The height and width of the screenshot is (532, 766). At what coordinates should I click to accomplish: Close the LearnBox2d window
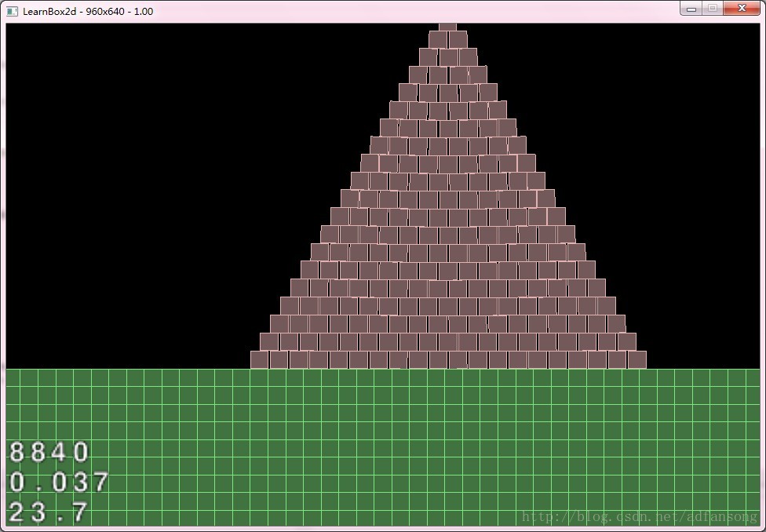[x=742, y=9]
